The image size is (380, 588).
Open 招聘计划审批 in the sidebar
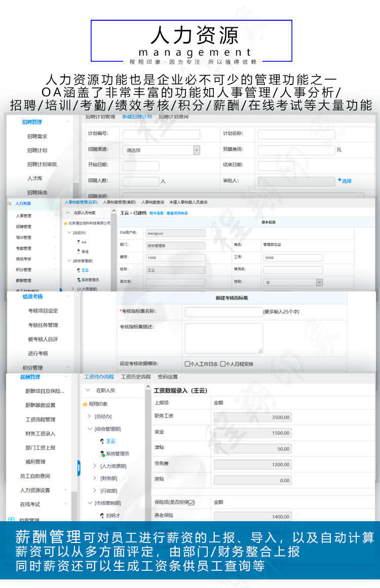42,164
